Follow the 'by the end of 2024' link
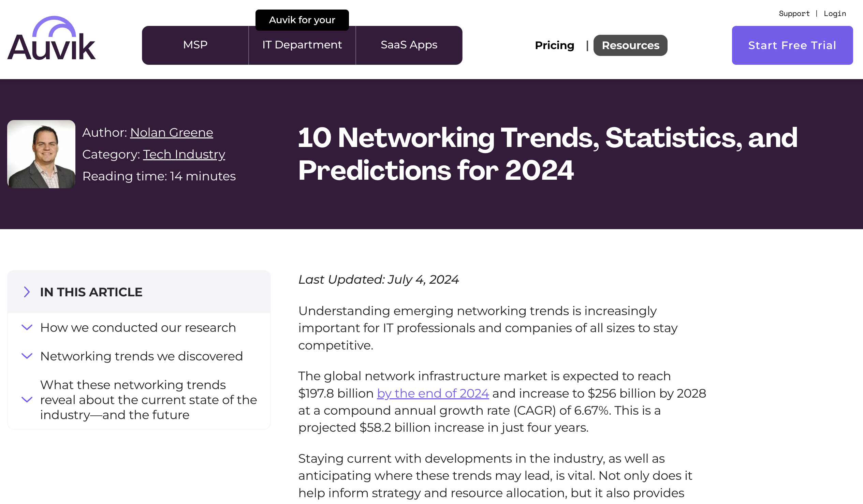 pyautogui.click(x=433, y=394)
